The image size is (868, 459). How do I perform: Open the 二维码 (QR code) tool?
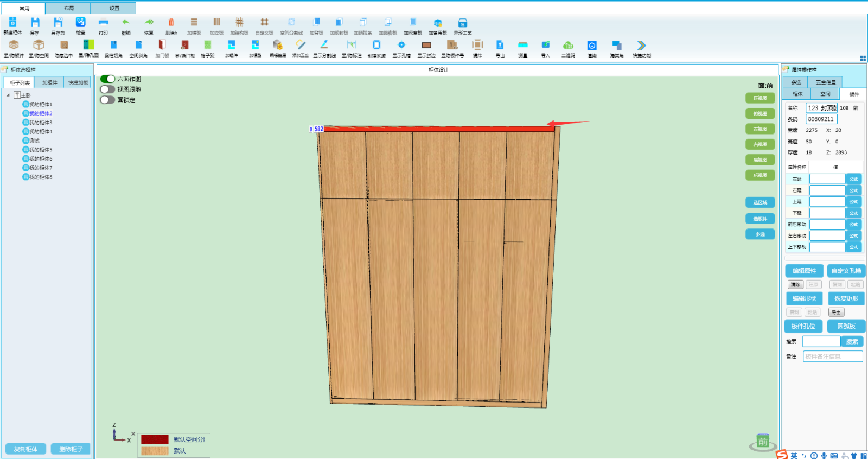click(568, 46)
